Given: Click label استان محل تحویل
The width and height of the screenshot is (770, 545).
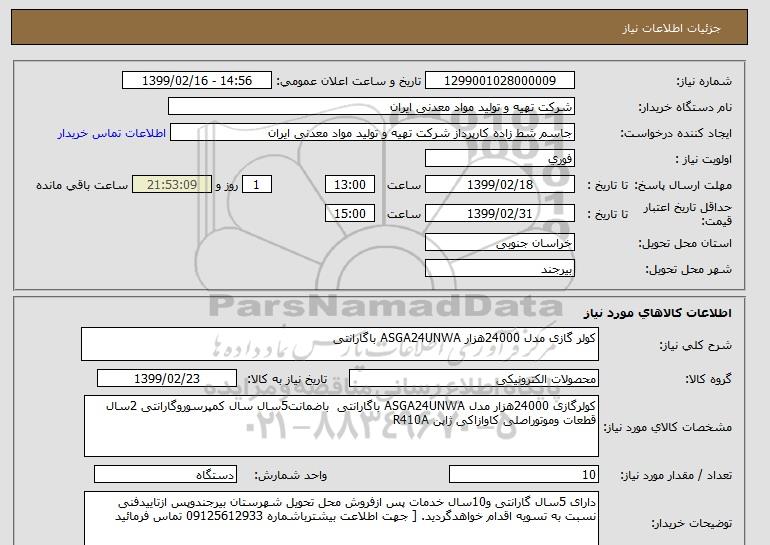Looking at the screenshot, I should click(x=685, y=244).
